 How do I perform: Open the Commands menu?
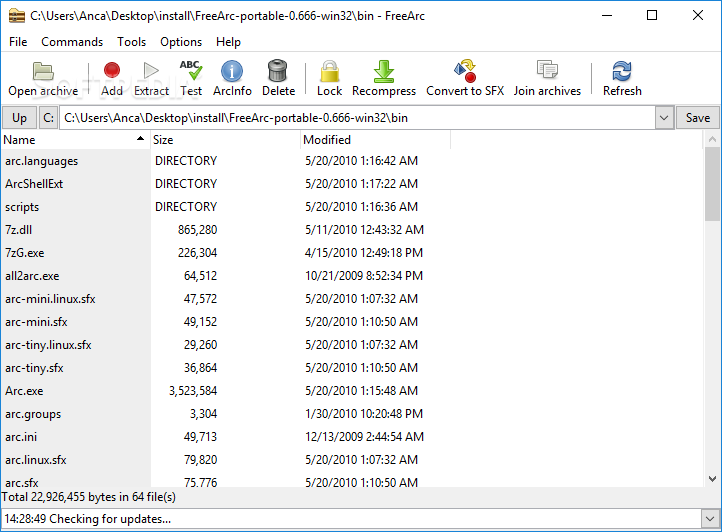click(72, 42)
